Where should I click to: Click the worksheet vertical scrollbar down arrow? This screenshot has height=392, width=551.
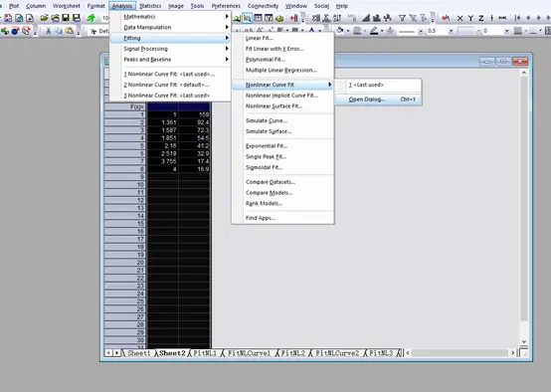pos(524,341)
